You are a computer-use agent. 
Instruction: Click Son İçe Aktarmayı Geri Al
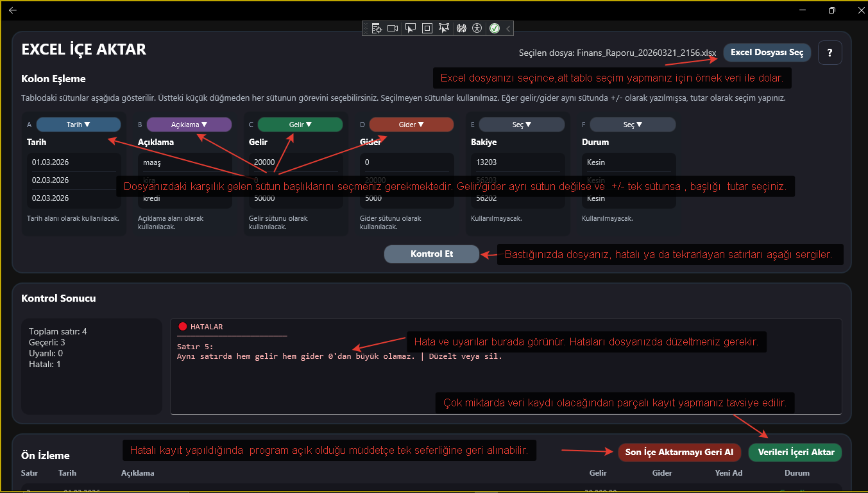[x=679, y=452]
